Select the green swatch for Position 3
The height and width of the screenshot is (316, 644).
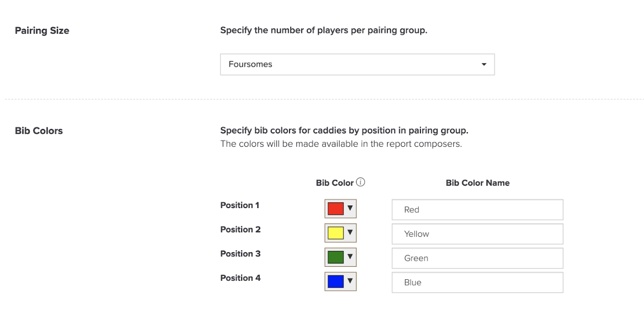(x=335, y=257)
